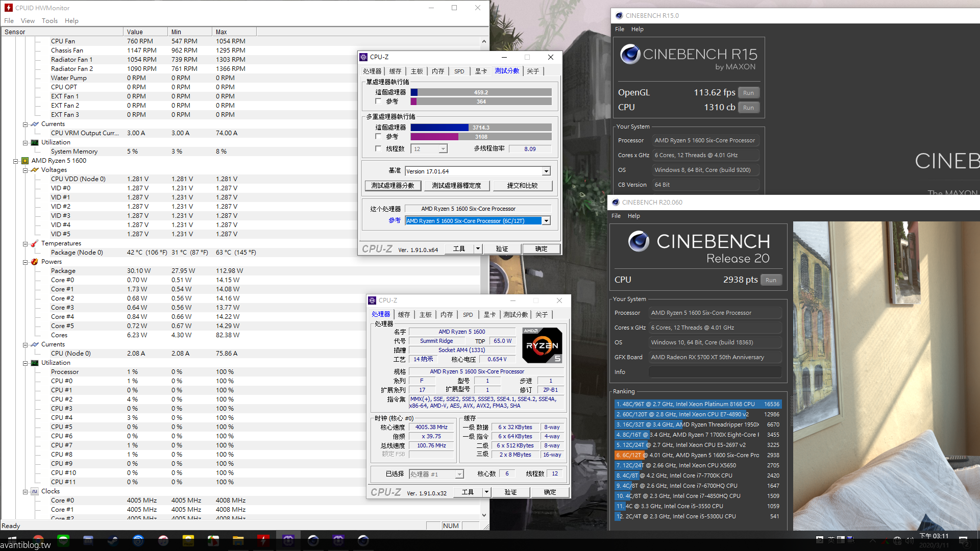This screenshot has height=551, width=980.
Task: Open 工具 dropdown arrow in benchmark CPU-Z
Action: 478,249
